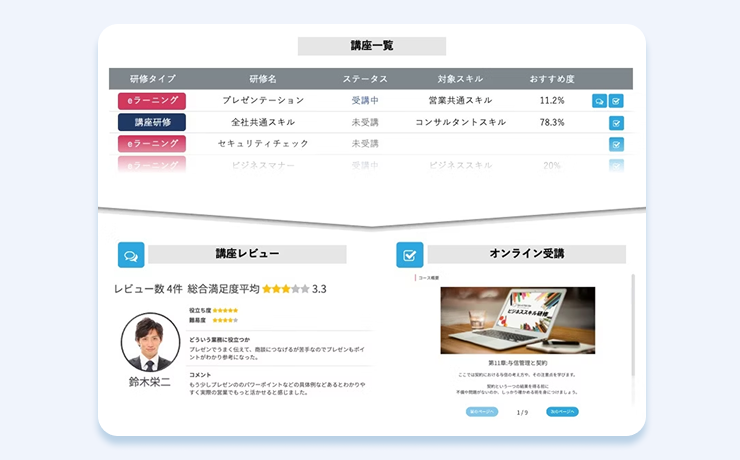Select the 研修名 column header
The height and width of the screenshot is (460, 740).
pyautogui.click(x=263, y=79)
